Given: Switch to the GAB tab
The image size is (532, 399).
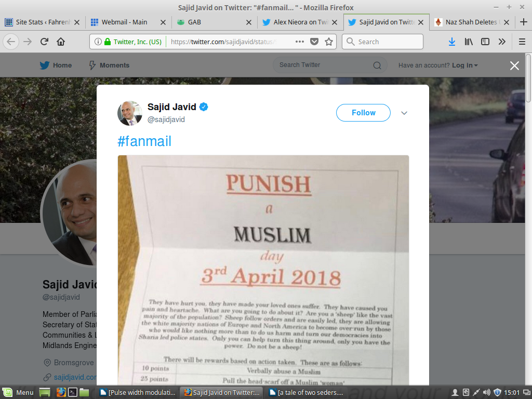Looking at the screenshot, I should 215,22.
